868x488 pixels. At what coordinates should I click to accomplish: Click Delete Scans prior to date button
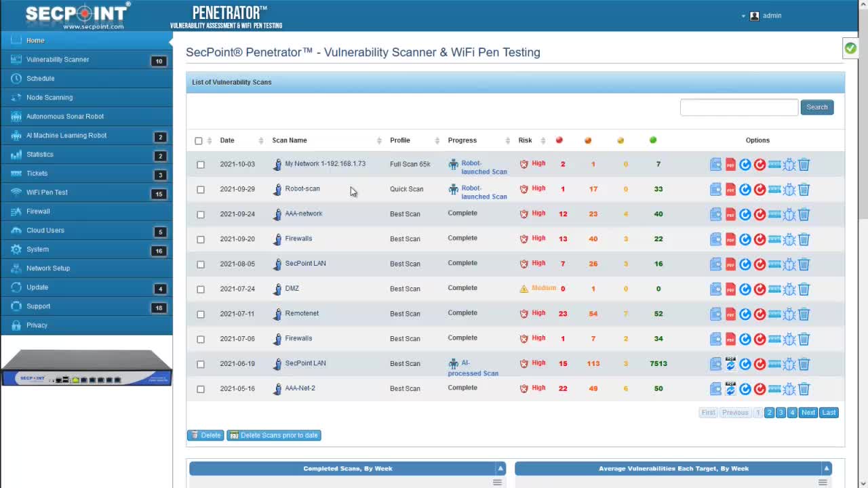click(274, 435)
